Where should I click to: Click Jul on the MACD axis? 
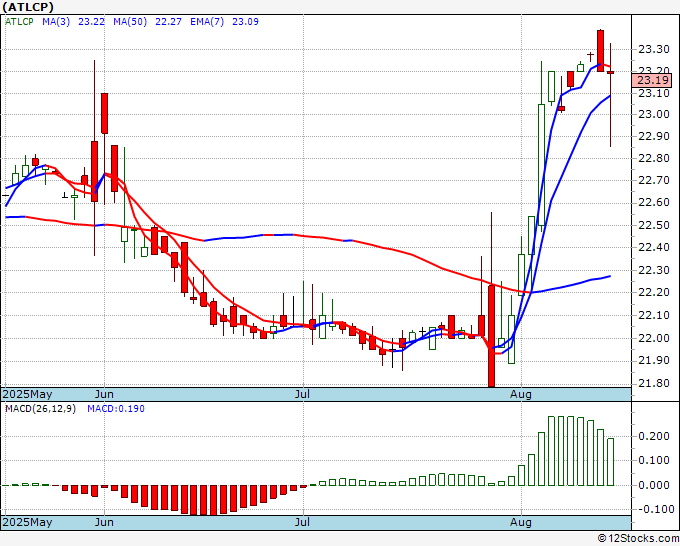[x=302, y=522]
